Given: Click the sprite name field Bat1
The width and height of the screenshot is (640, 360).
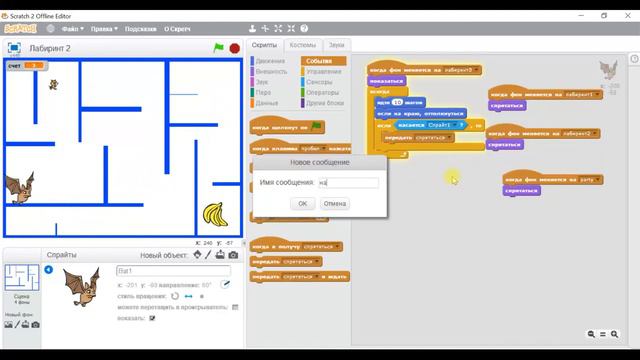Looking at the screenshot, I should coord(173,271).
